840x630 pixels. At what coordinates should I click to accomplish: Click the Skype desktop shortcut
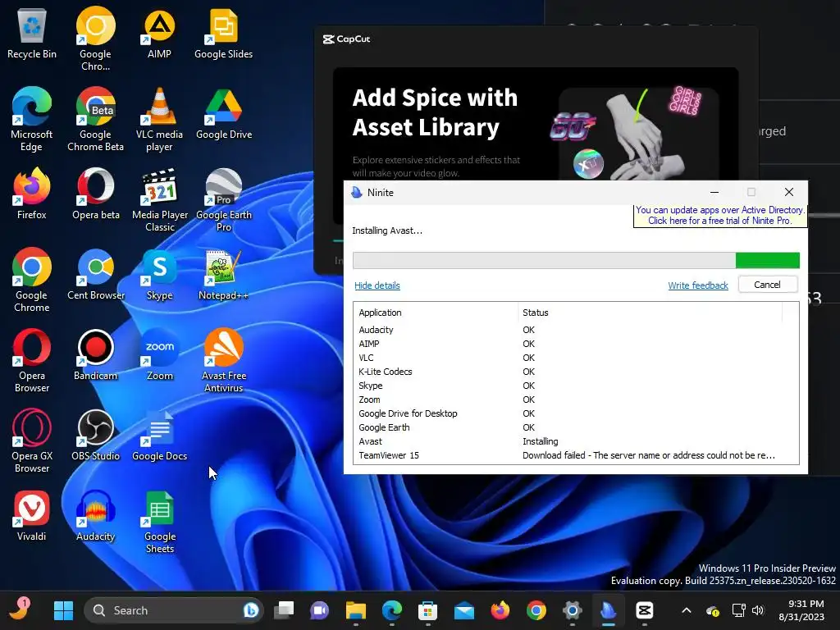(160, 276)
